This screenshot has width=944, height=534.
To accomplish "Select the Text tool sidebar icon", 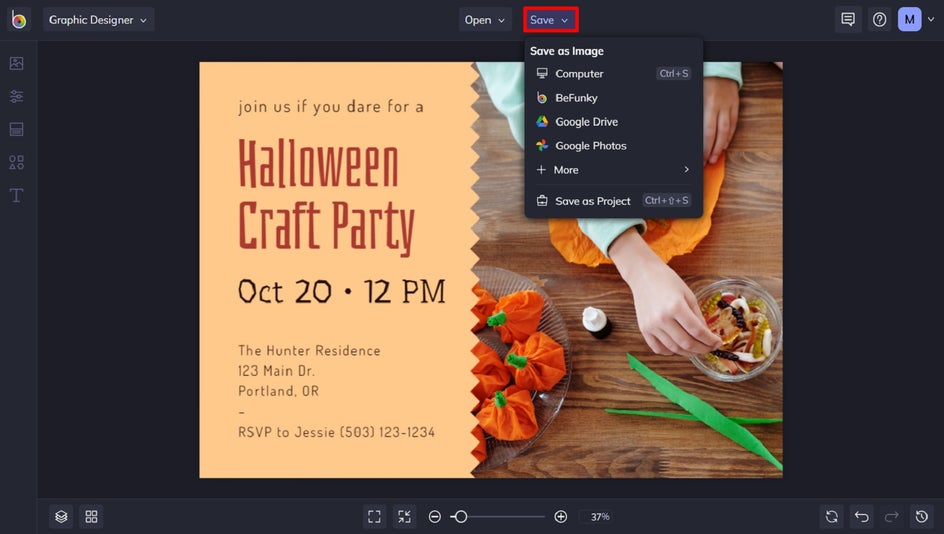I will pos(17,195).
